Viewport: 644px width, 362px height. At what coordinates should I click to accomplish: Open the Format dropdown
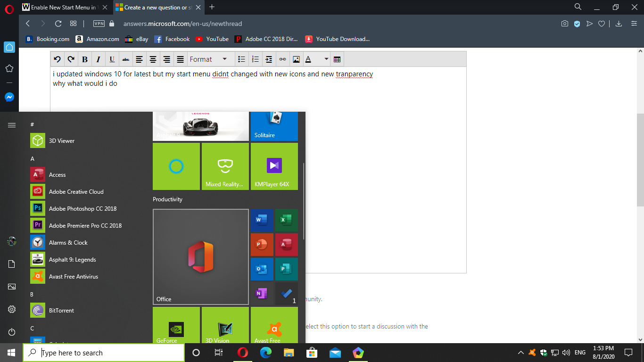(208, 59)
